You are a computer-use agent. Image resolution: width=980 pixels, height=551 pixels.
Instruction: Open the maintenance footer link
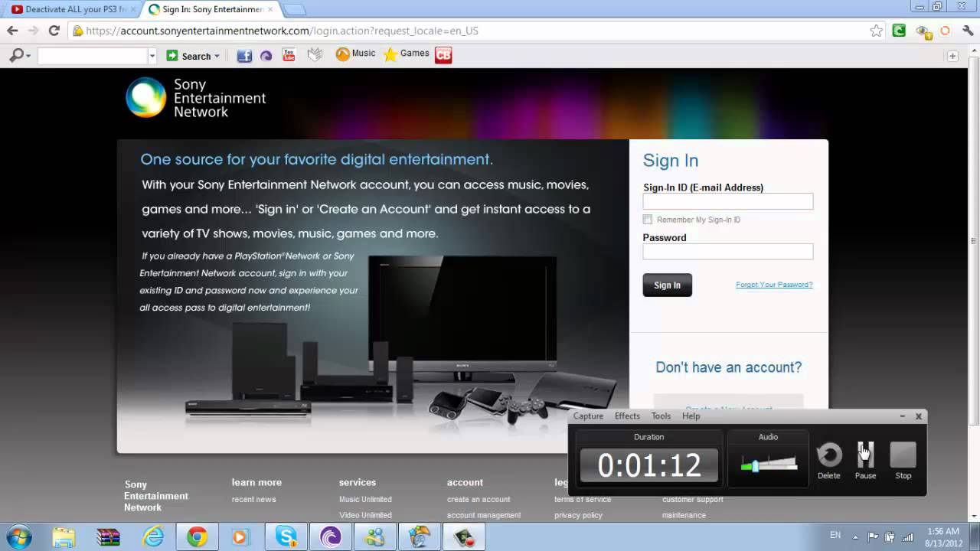click(684, 515)
